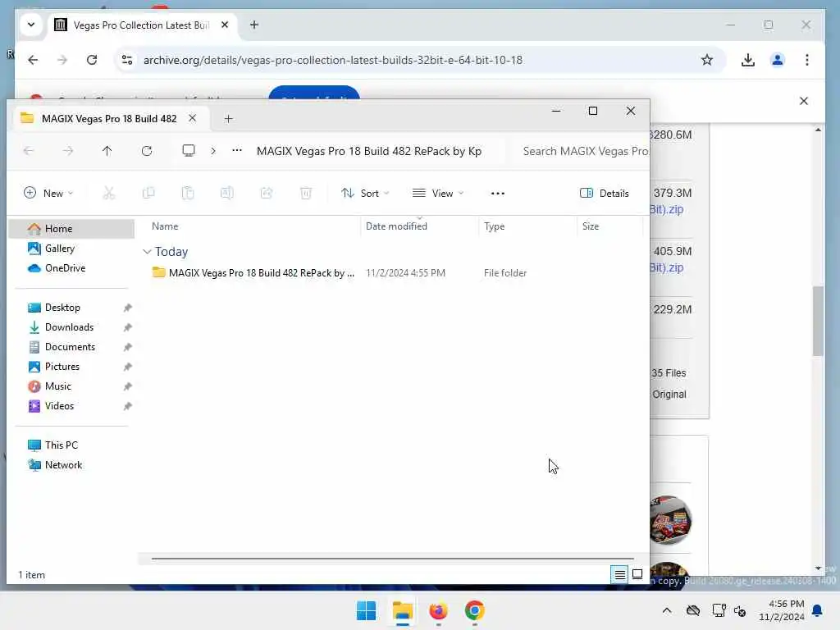The height and width of the screenshot is (630, 840).
Task: Click the Copy icon in Explorer toolbar
Action: click(148, 193)
